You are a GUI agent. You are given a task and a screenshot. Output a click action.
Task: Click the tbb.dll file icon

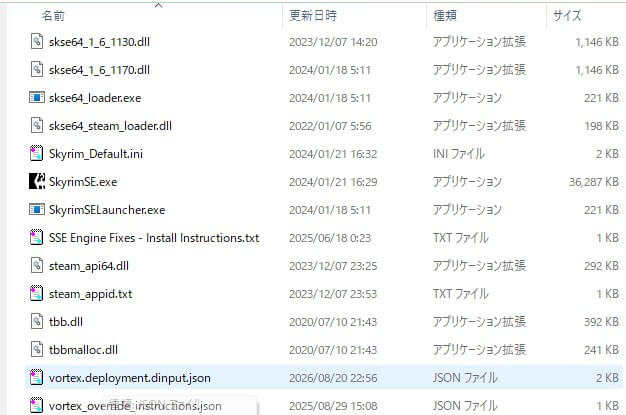tap(37, 322)
